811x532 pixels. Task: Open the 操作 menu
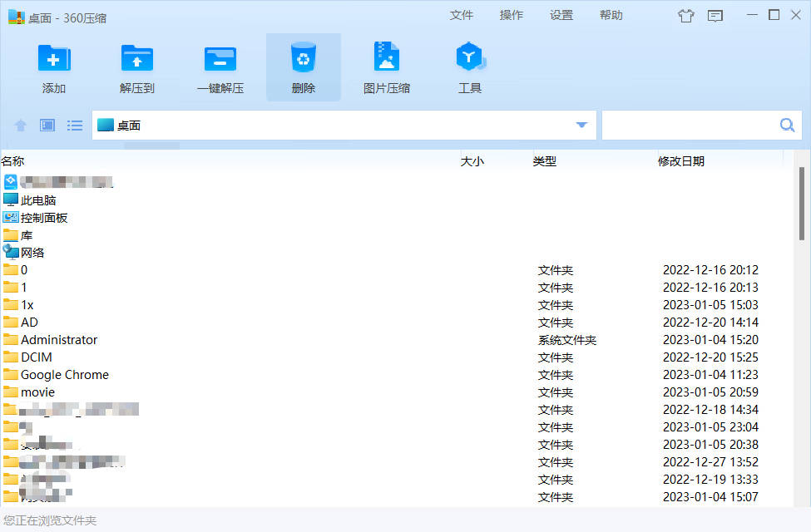(512, 16)
